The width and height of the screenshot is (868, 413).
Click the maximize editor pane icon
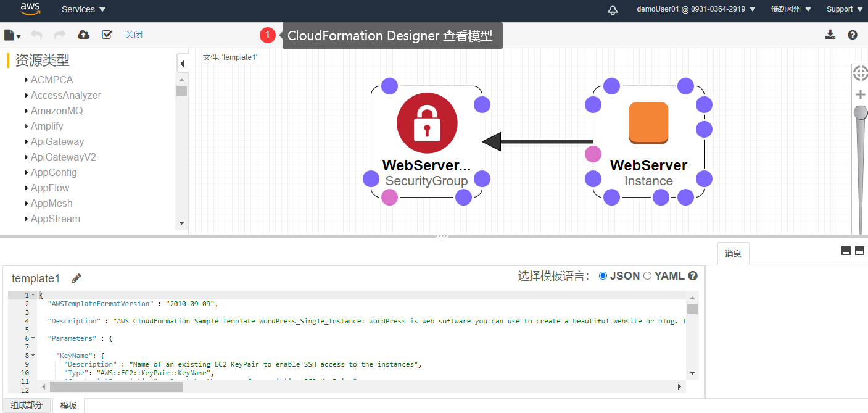point(860,251)
